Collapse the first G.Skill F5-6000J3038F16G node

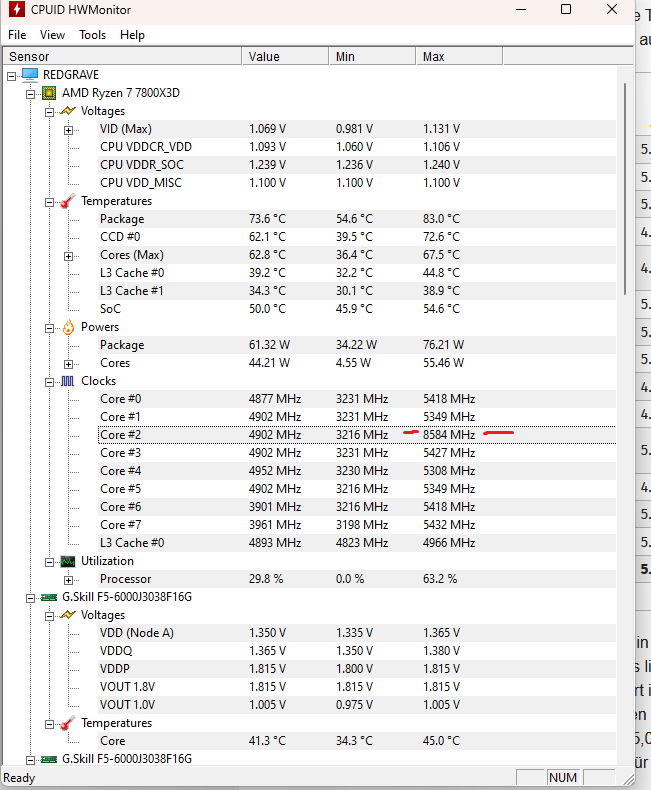pos(31,599)
